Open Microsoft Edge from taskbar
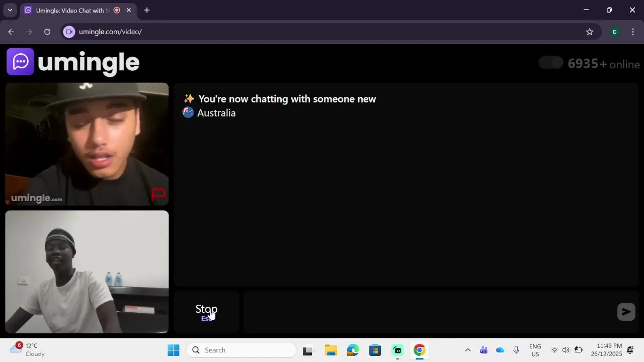The width and height of the screenshot is (644, 362). 353,350
